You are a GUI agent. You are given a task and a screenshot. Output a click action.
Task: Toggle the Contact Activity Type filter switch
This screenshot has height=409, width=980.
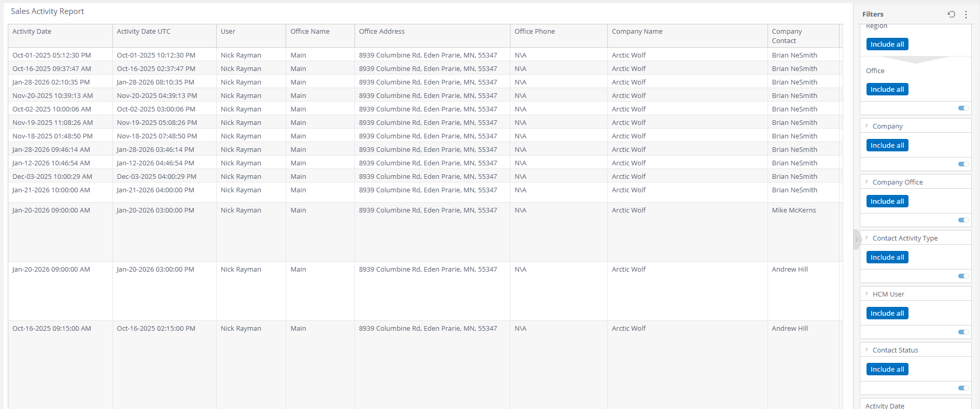click(x=963, y=276)
